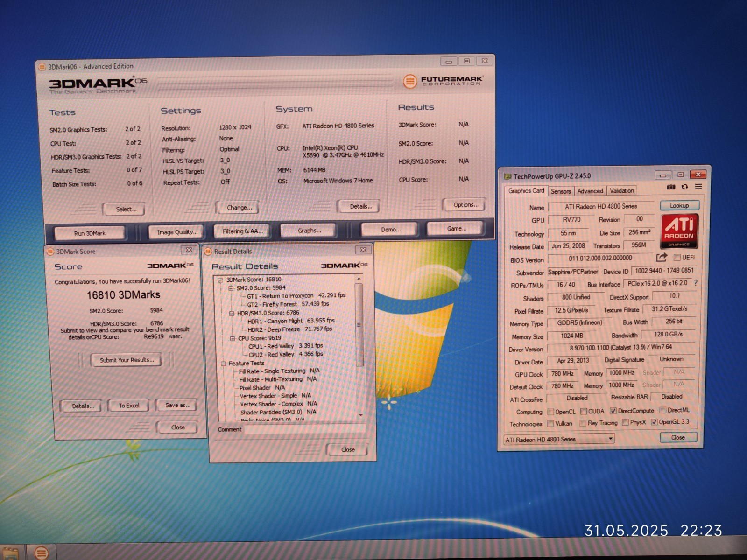Click the Futuremark Corporation logo
The width and height of the screenshot is (747, 560).
pyautogui.click(x=442, y=81)
